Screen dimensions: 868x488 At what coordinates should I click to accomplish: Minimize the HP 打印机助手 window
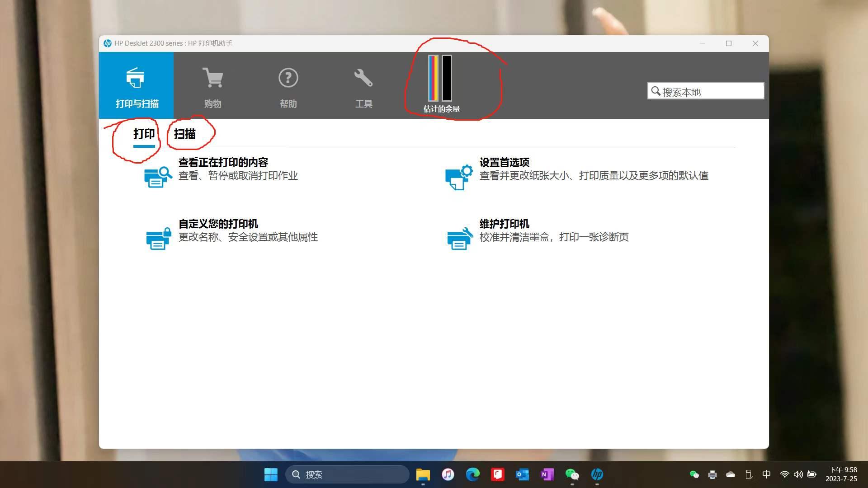(703, 43)
